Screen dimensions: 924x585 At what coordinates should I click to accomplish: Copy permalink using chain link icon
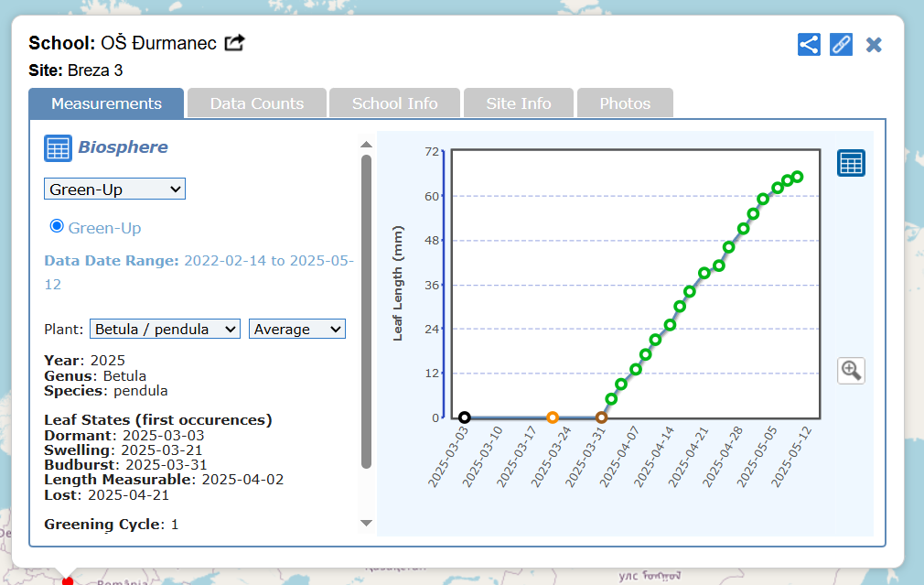[x=841, y=45]
